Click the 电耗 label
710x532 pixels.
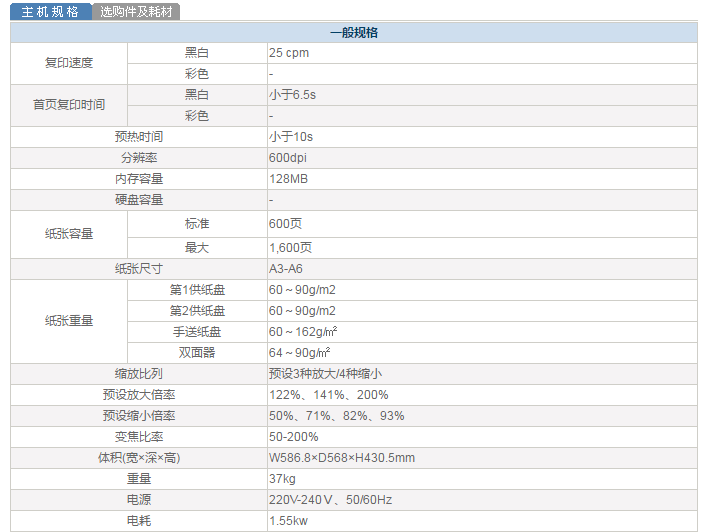click(x=139, y=521)
